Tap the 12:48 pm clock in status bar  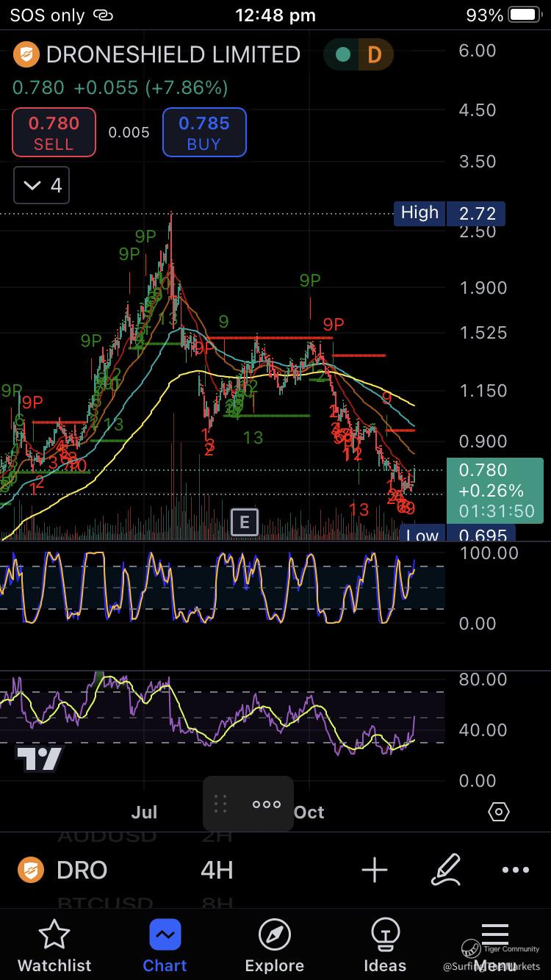(x=275, y=15)
